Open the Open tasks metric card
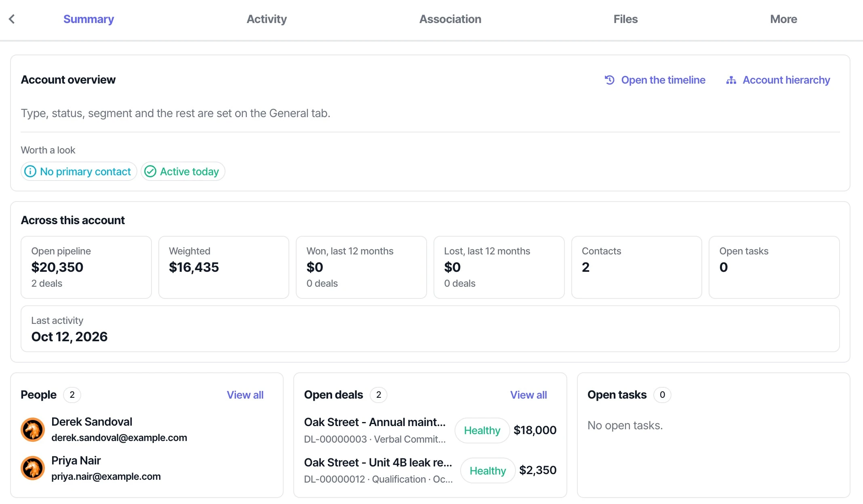 pos(774,267)
